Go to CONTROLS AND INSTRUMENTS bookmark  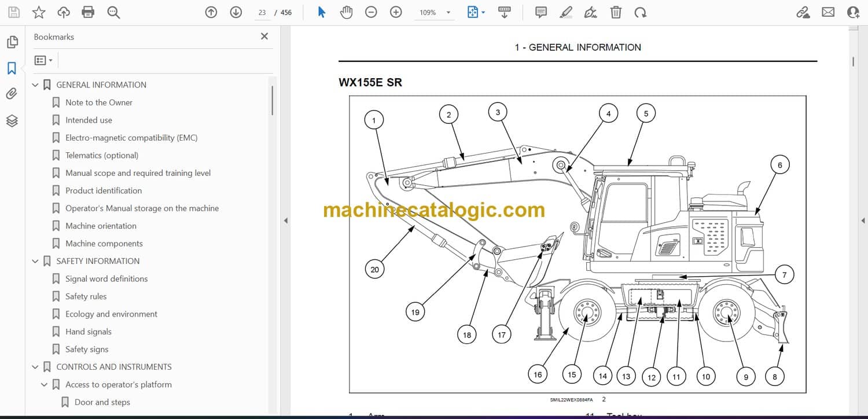(114, 367)
